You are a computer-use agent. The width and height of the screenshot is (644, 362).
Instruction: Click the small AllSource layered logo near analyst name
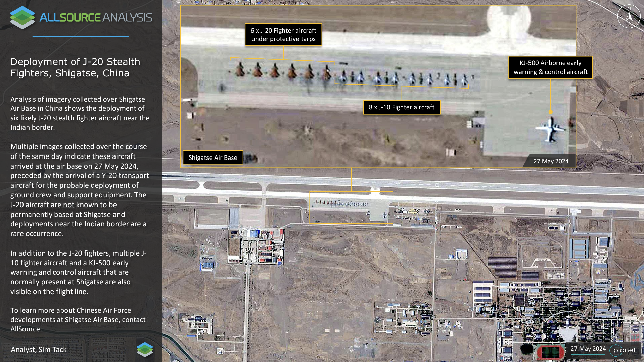coord(145,349)
